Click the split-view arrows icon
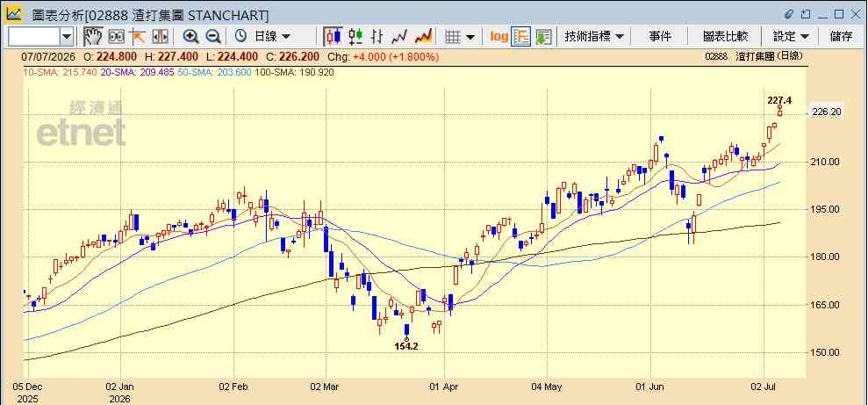The height and width of the screenshot is (405, 868). pyautogui.click(x=160, y=37)
